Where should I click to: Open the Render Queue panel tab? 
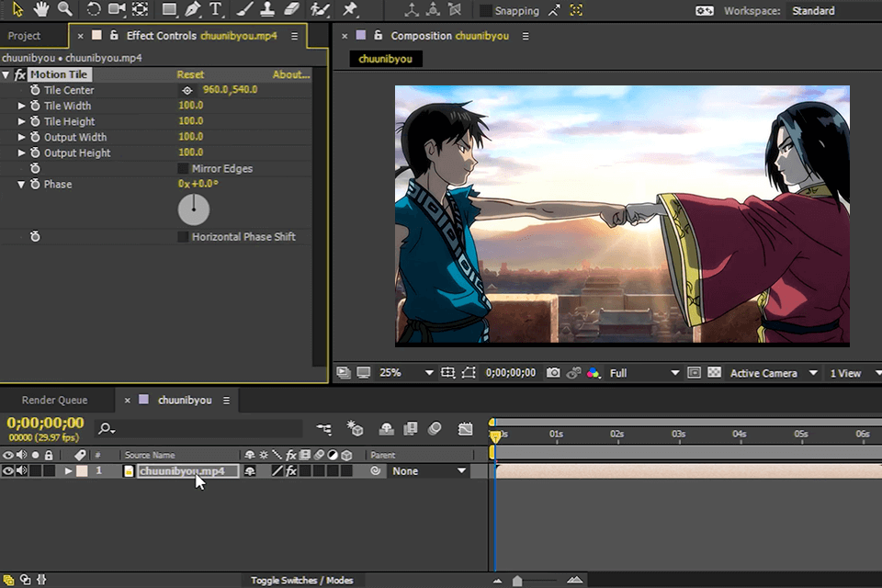[x=55, y=400]
